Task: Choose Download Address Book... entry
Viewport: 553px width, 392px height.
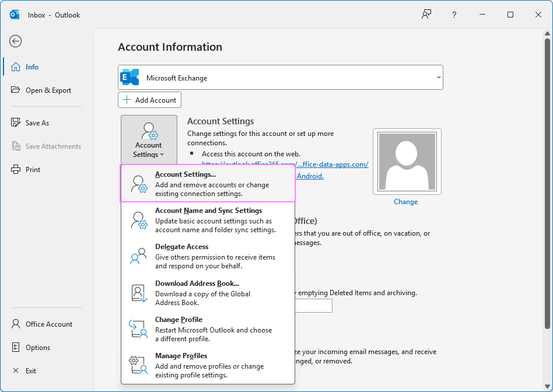Action: click(208, 292)
